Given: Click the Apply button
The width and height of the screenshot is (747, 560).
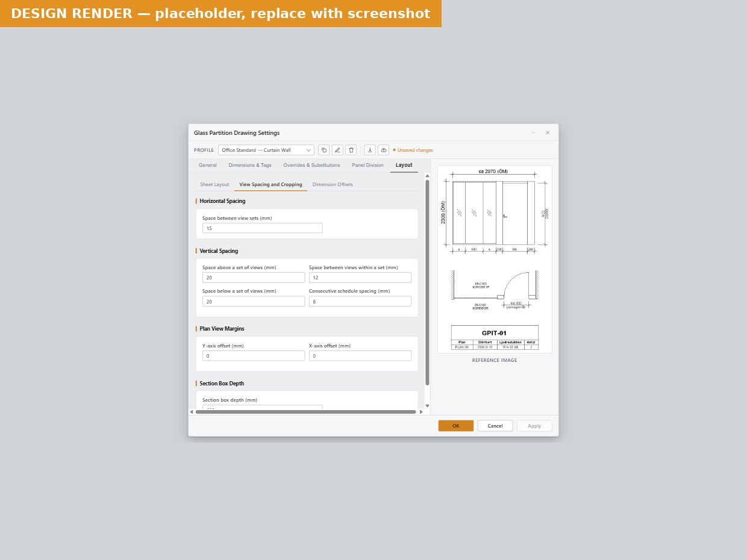Looking at the screenshot, I should (x=534, y=426).
